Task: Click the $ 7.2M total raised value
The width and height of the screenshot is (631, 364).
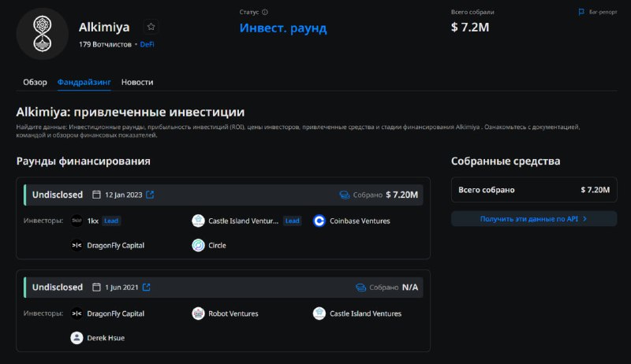Action: pyautogui.click(x=470, y=28)
